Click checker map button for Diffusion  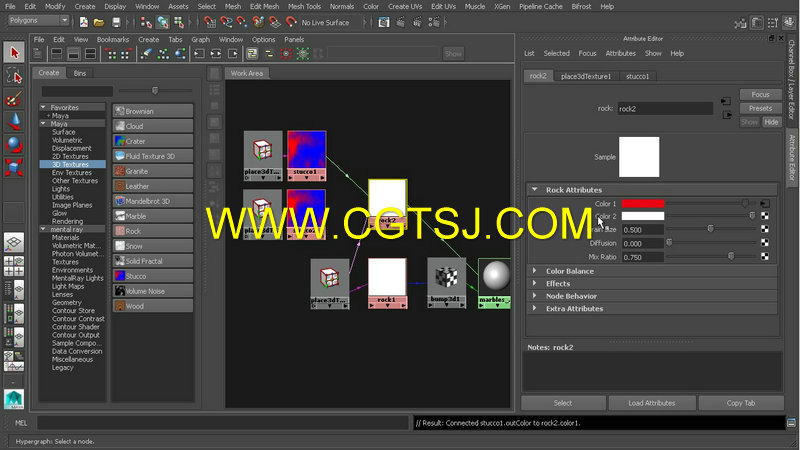[x=765, y=243]
